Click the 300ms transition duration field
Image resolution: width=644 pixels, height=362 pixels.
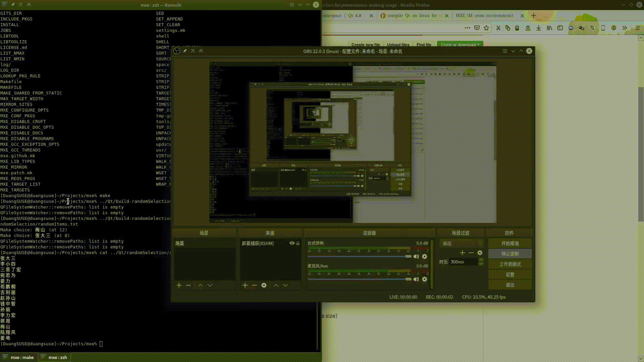464,262
